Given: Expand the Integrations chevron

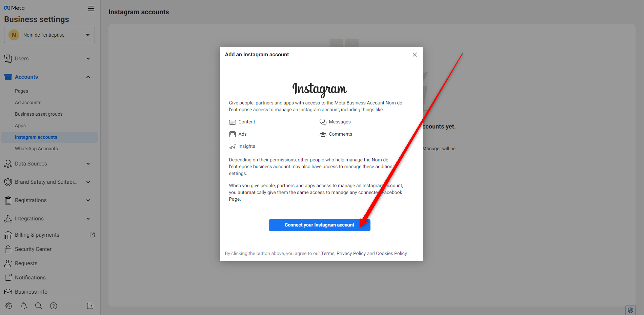Looking at the screenshot, I should (88, 219).
